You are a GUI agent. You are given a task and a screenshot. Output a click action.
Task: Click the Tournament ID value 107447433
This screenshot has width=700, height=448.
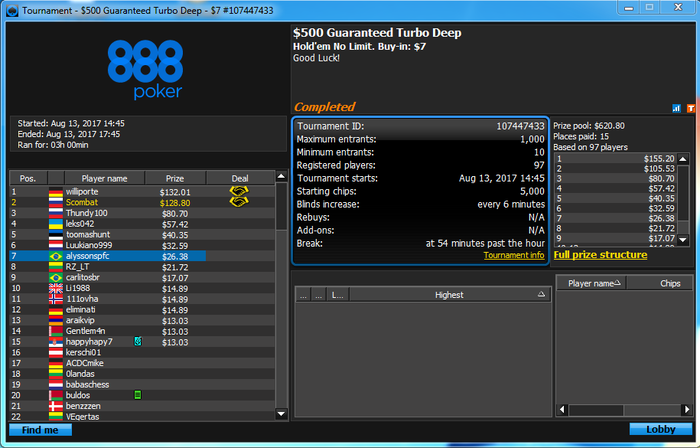pyautogui.click(x=520, y=126)
